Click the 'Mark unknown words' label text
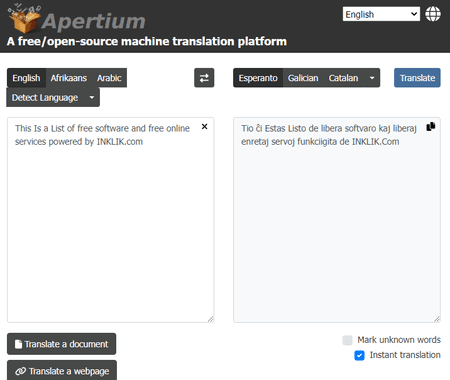This screenshot has height=380, width=450. click(x=399, y=340)
